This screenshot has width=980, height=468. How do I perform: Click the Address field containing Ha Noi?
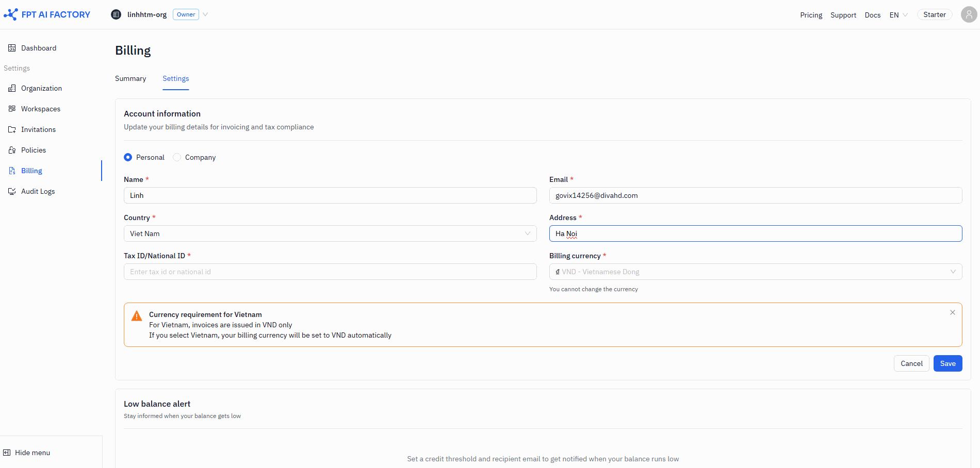[x=756, y=233]
